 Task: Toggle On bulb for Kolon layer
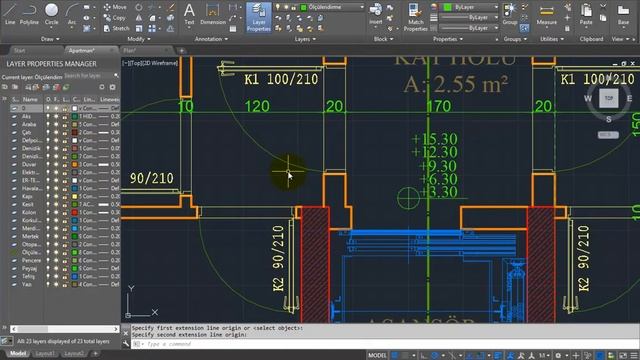[x=48, y=212]
